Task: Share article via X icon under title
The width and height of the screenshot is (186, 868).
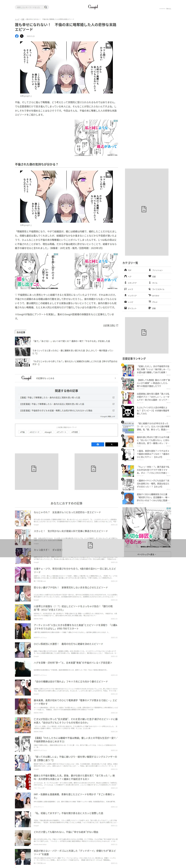Action: pos(22,36)
